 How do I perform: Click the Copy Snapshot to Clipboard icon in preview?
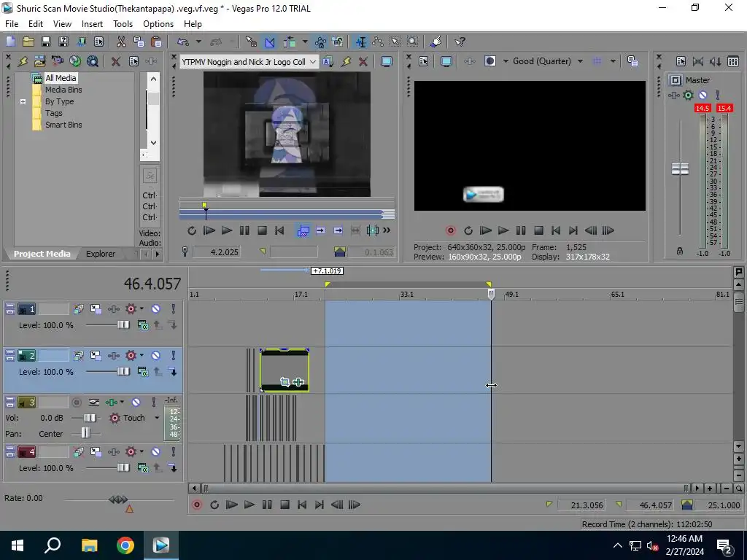(x=632, y=61)
